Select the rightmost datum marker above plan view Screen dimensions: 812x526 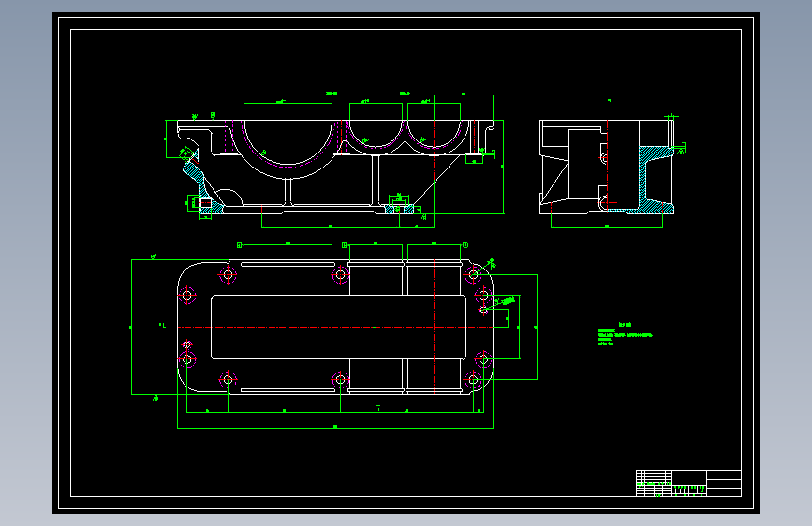(465, 245)
